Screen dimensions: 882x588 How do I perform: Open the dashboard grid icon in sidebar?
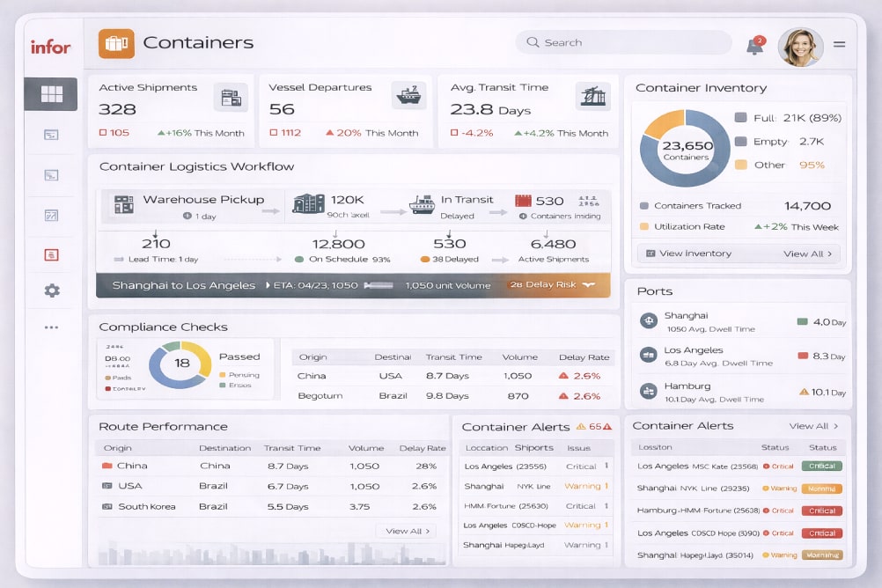[51, 93]
